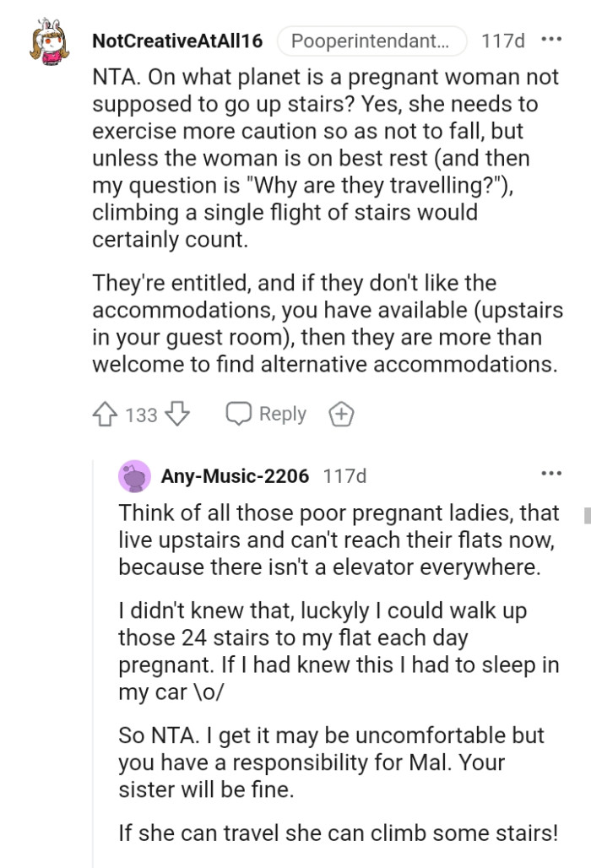Click the 117d timestamp on NotCreativeAtAll16's comment
Screen dimensions: 591x868
click(502, 41)
